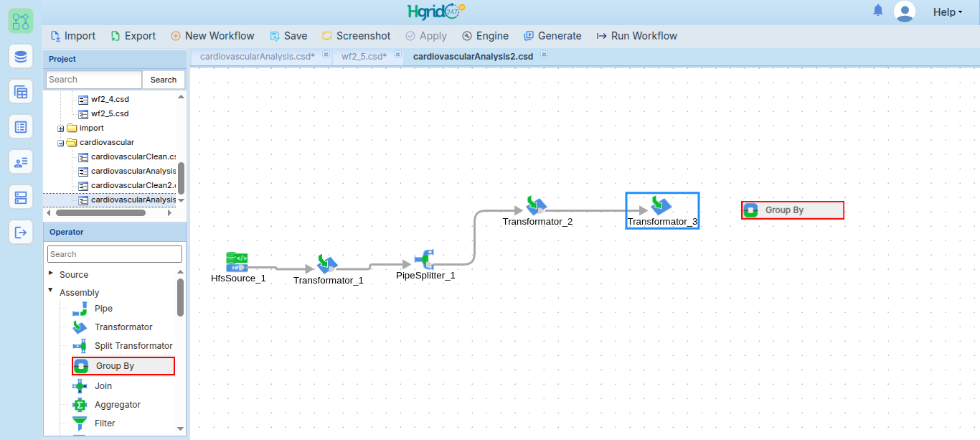Click Run Workflow

pos(636,36)
